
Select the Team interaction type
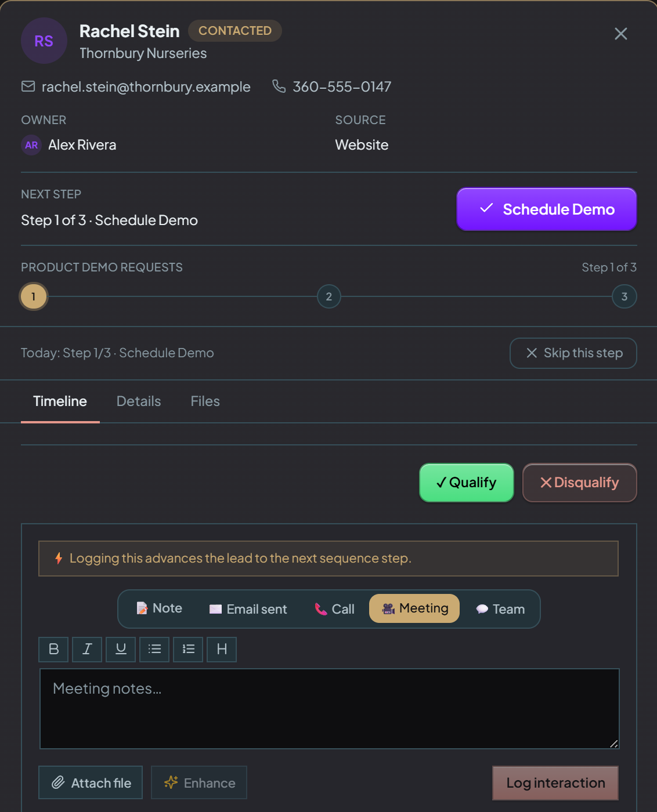[x=500, y=609]
